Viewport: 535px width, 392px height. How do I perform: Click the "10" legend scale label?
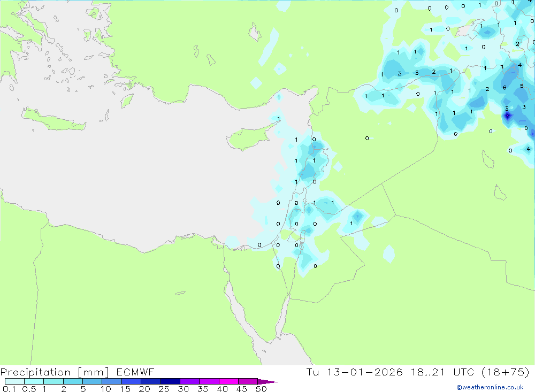click(105, 389)
